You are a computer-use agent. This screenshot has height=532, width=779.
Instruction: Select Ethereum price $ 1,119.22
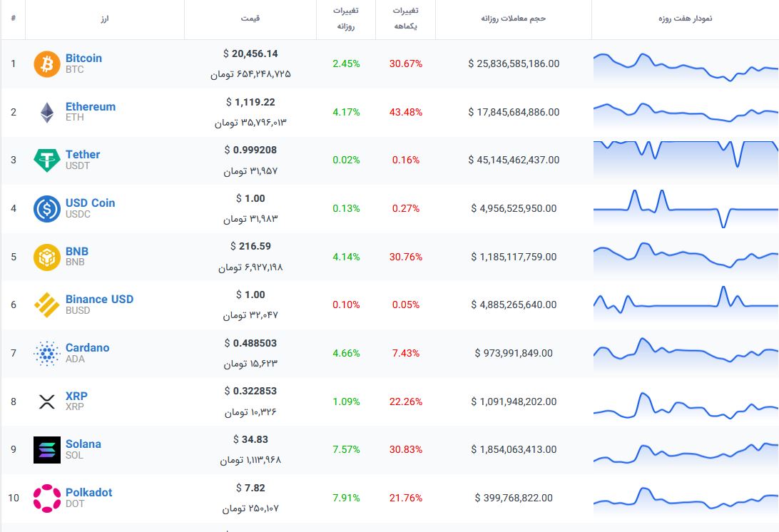click(x=250, y=102)
